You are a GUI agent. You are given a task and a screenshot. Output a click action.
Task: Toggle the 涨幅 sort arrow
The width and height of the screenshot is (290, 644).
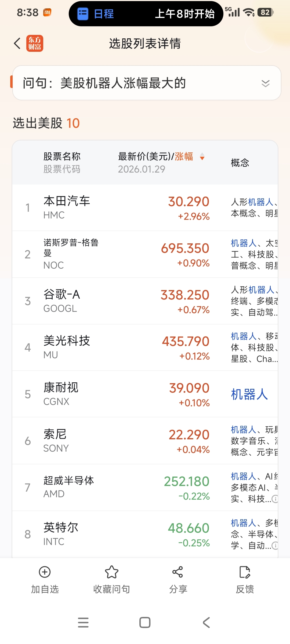(x=202, y=156)
